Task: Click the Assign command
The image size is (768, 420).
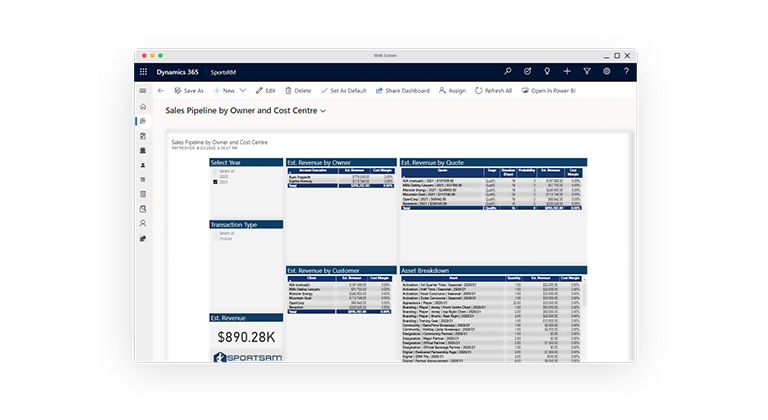Action: coord(452,91)
